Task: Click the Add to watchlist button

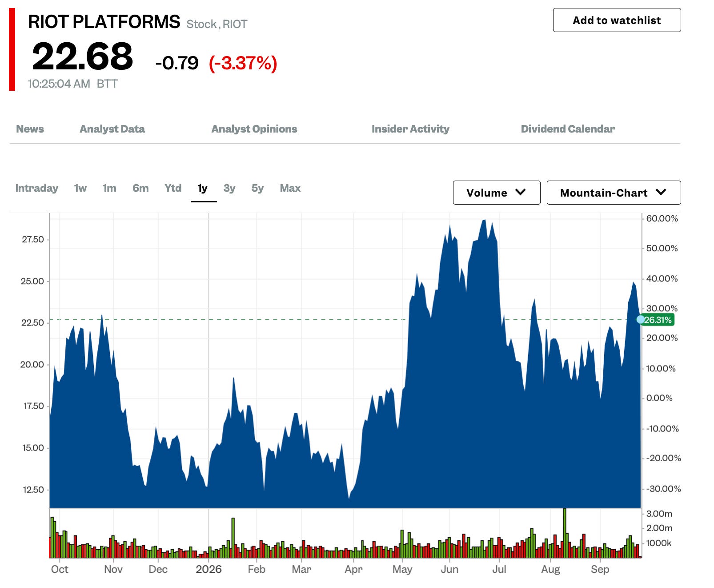Action: point(617,20)
